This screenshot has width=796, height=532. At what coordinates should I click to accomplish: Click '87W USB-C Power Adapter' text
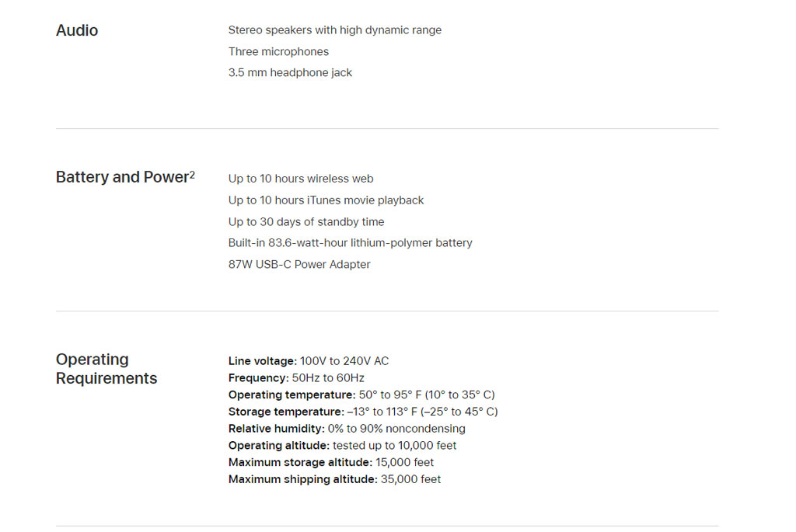(x=299, y=264)
